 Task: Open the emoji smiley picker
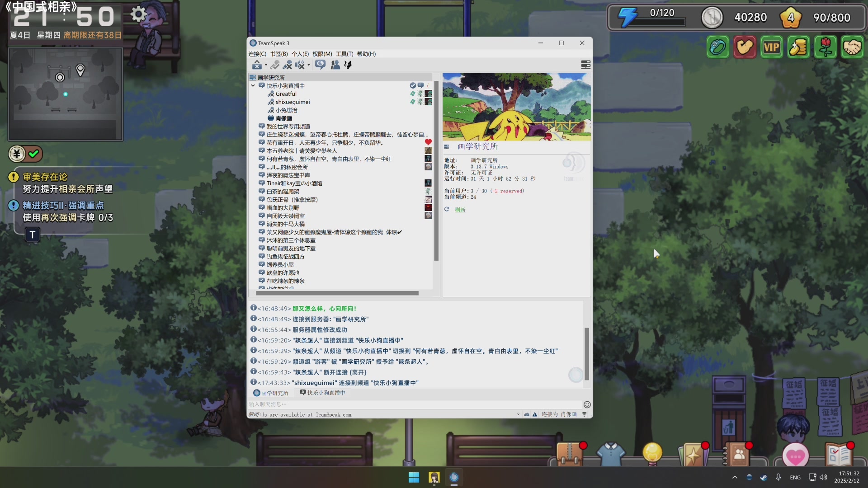click(587, 404)
